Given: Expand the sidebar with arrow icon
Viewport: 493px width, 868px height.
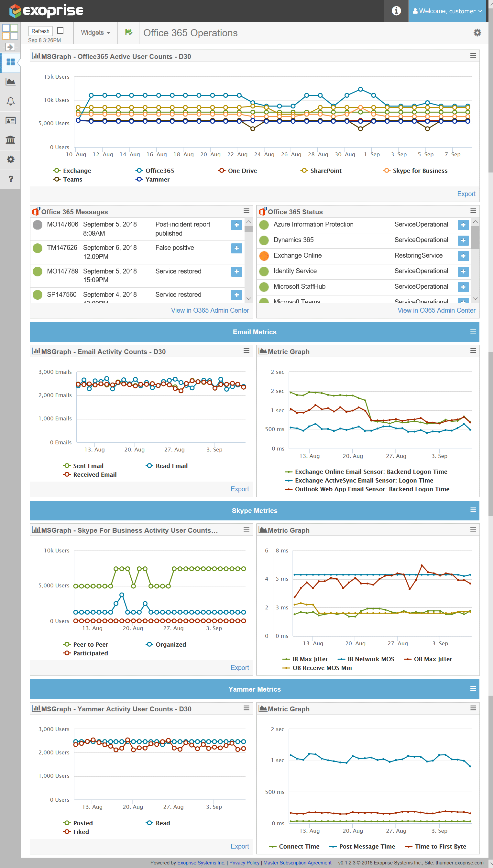Looking at the screenshot, I should pyautogui.click(x=10, y=47).
